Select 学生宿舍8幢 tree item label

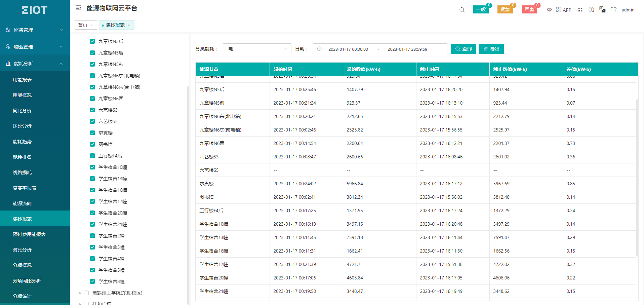(112, 281)
